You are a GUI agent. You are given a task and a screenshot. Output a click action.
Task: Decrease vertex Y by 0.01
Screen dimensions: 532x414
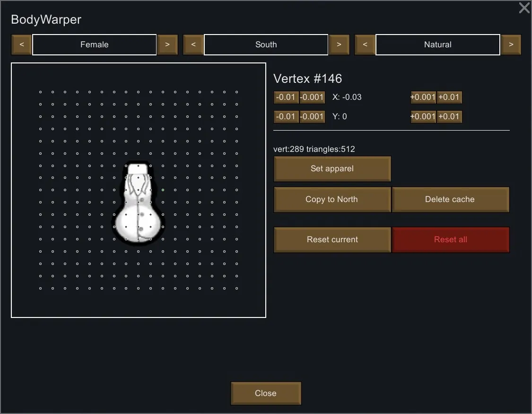tap(286, 116)
